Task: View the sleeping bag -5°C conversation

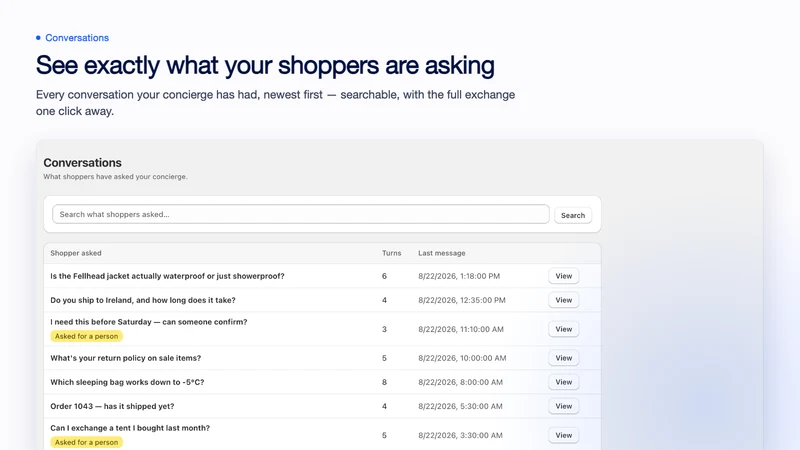Action: click(x=563, y=382)
